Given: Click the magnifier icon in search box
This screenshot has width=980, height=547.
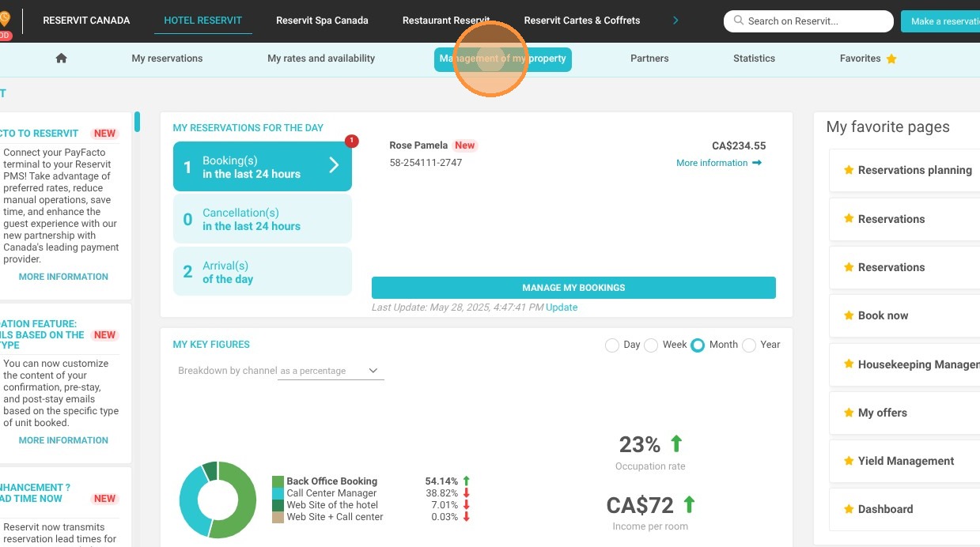Looking at the screenshot, I should tap(739, 21).
